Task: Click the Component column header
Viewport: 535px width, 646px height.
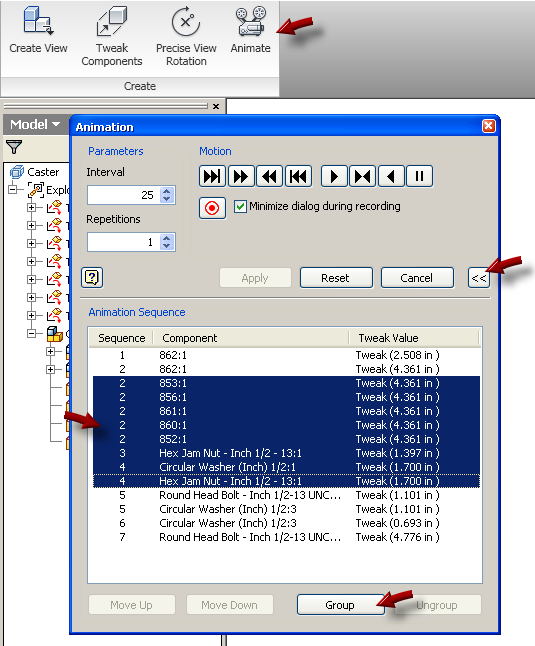Action: coord(251,338)
